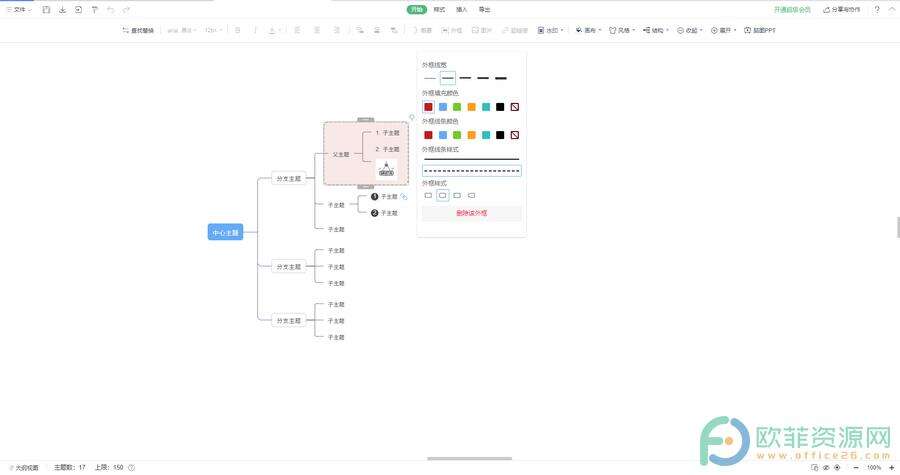Viewport: 900px width, 475px height.
Task: Click the undo arrow icon
Action: click(x=110, y=9)
